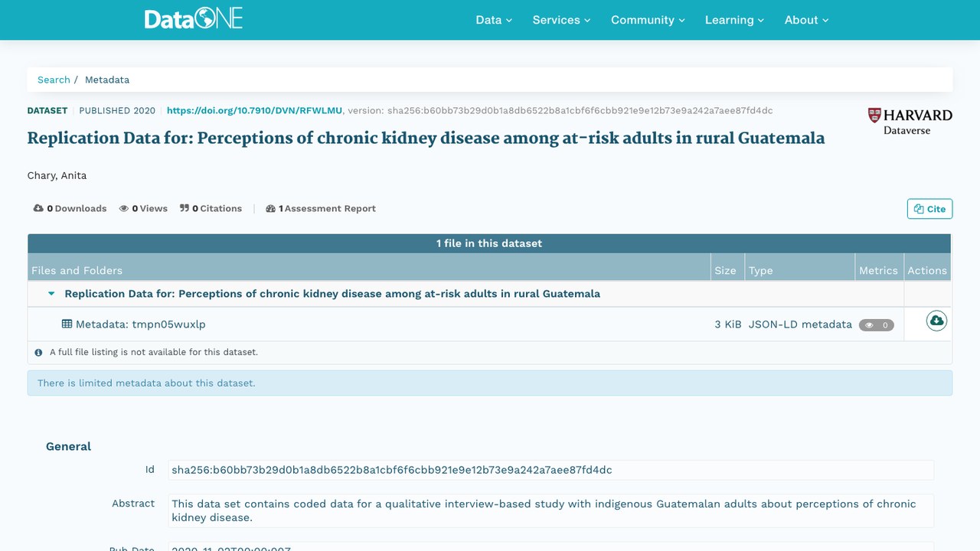
Task: Collapse the Replication Data folder row
Action: 51,294
